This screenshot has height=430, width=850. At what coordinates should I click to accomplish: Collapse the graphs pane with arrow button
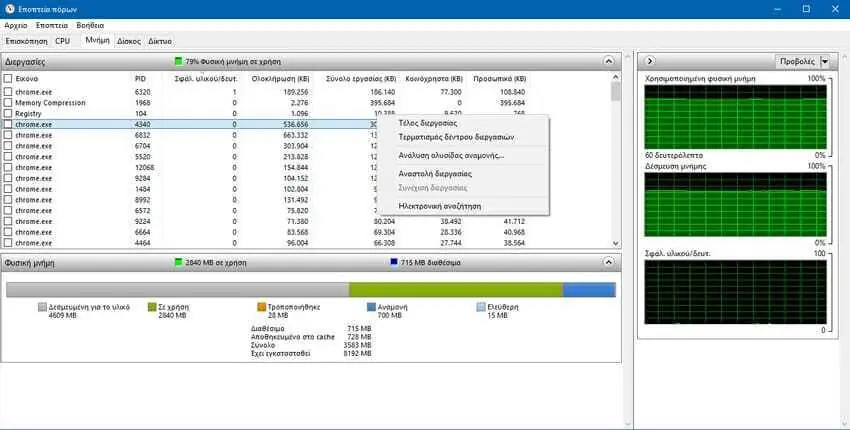(x=649, y=61)
